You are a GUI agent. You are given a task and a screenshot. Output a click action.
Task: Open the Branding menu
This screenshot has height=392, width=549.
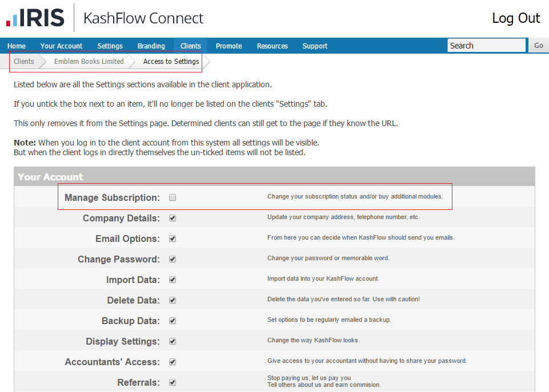click(151, 46)
